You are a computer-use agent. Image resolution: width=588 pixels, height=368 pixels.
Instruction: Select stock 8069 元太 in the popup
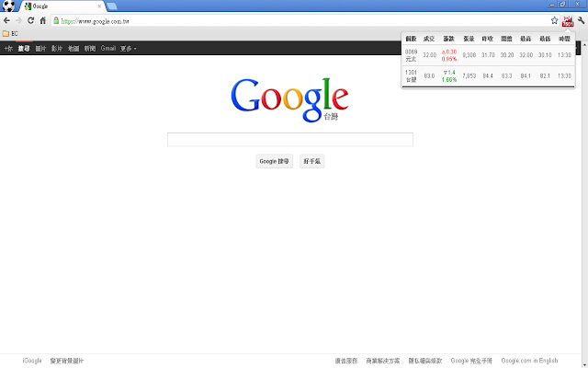pyautogui.click(x=411, y=55)
